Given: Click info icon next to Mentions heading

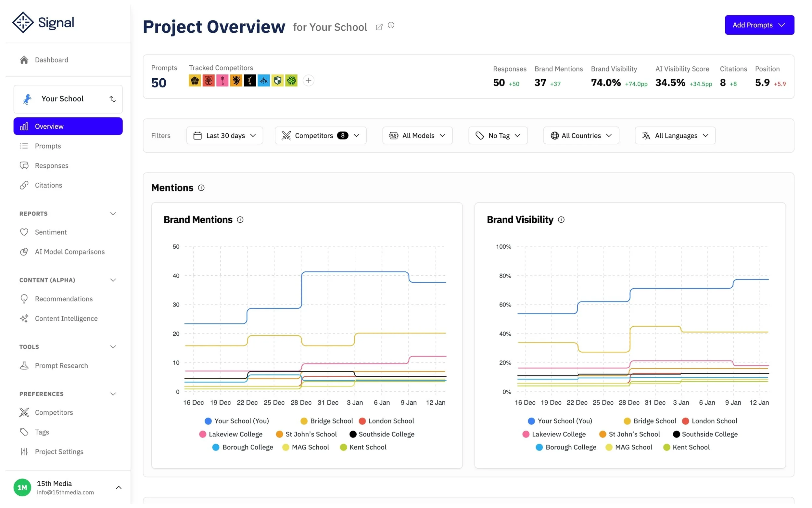Looking at the screenshot, I should [x=201, y=188].
